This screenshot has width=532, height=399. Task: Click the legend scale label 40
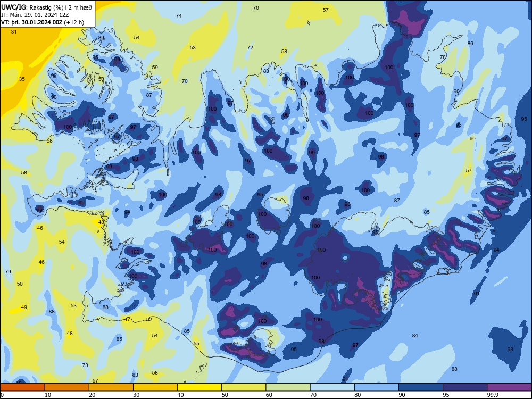point(181,395)
